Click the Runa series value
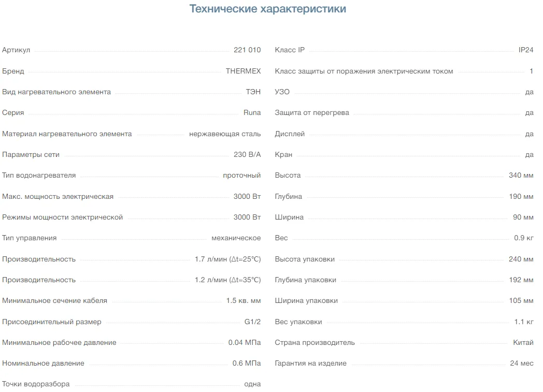This screenshot has height=392, width=543. point(252,113)
